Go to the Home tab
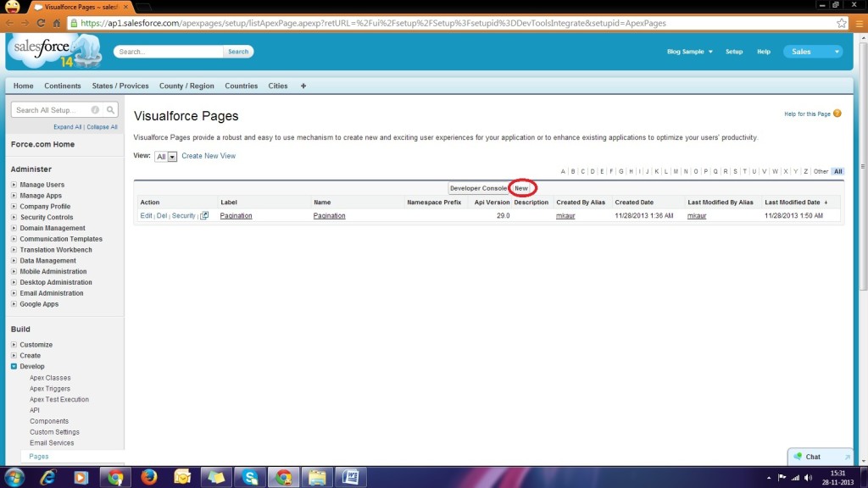The image size is (868, 488). [x=23, y=86]
